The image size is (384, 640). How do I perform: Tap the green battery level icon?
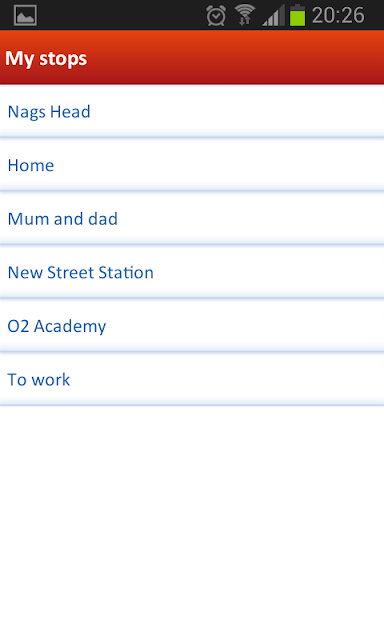click(297, 15)
